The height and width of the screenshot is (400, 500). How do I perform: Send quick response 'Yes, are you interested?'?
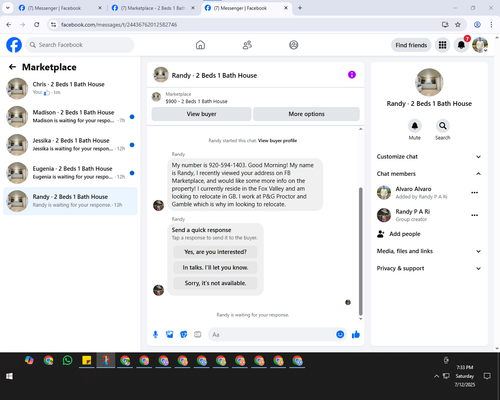(x=215, y=252)
